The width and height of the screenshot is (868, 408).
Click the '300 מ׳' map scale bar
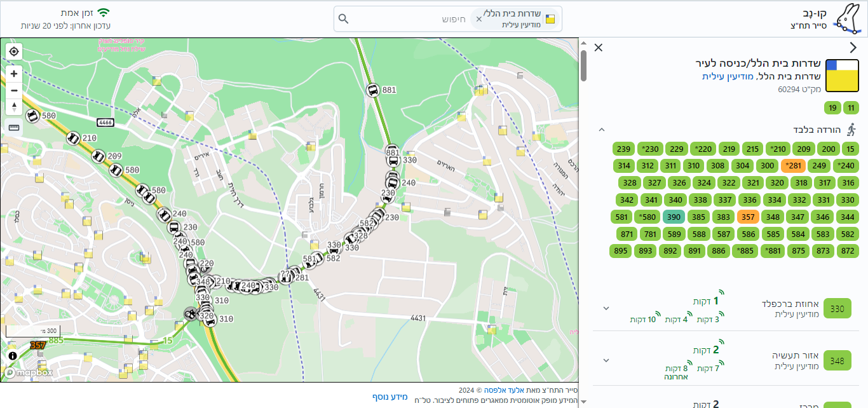point(32,330)
